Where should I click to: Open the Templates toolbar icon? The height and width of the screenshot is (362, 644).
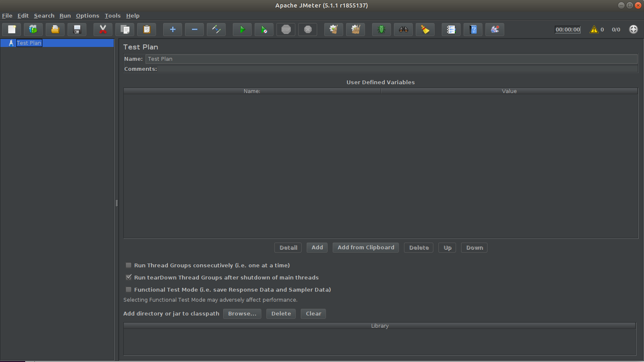point(34,29)
